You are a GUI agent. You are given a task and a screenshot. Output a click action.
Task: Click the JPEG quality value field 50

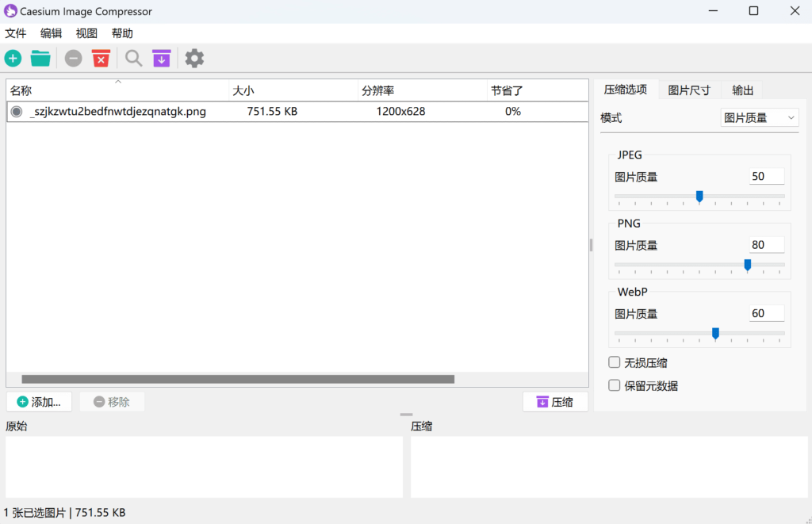(x=767, y=176)
